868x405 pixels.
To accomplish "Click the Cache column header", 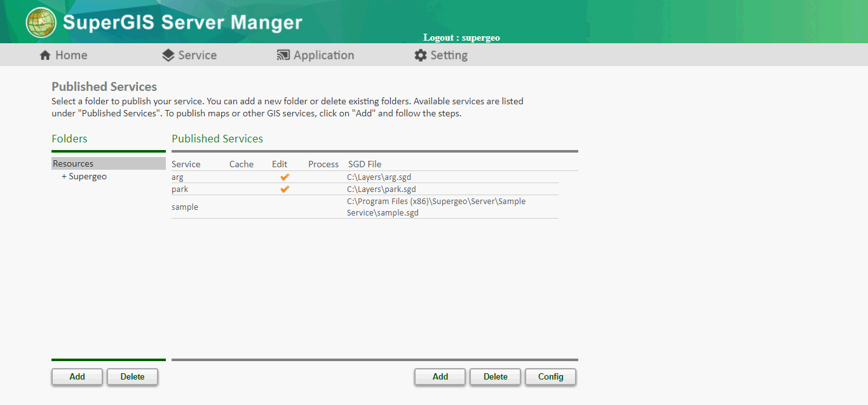I will coord(241,164).
